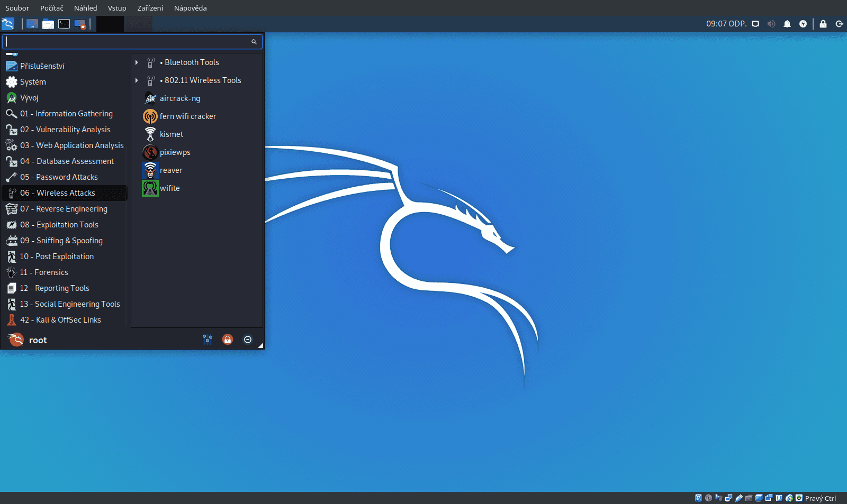This screenshot has height=504, width=847.
Task: Open the session settings sliders icon
Action: click(x=208, y=340)
